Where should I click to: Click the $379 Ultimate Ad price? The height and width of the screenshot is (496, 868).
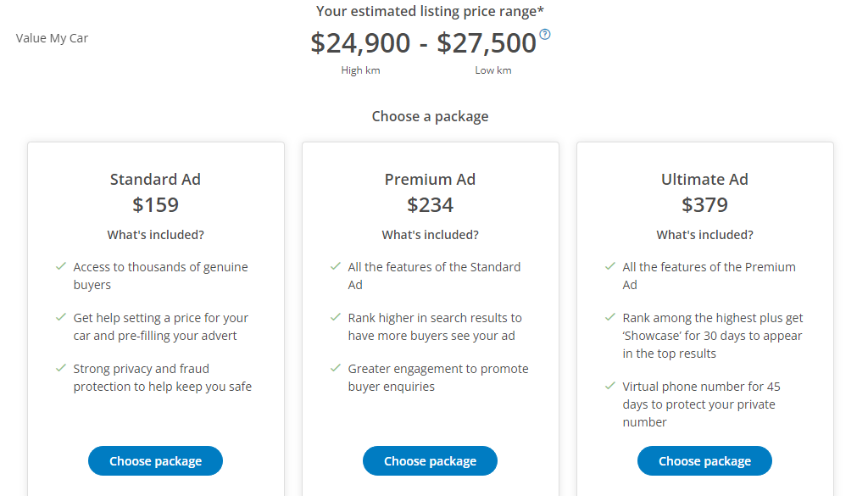(x=704, y=204)
